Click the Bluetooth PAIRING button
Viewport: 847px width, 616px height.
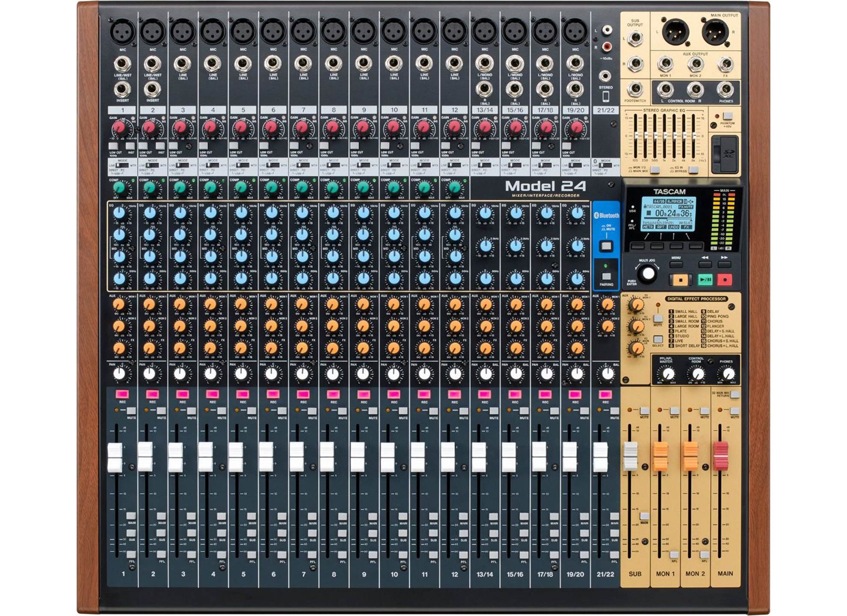coord(606,276)
